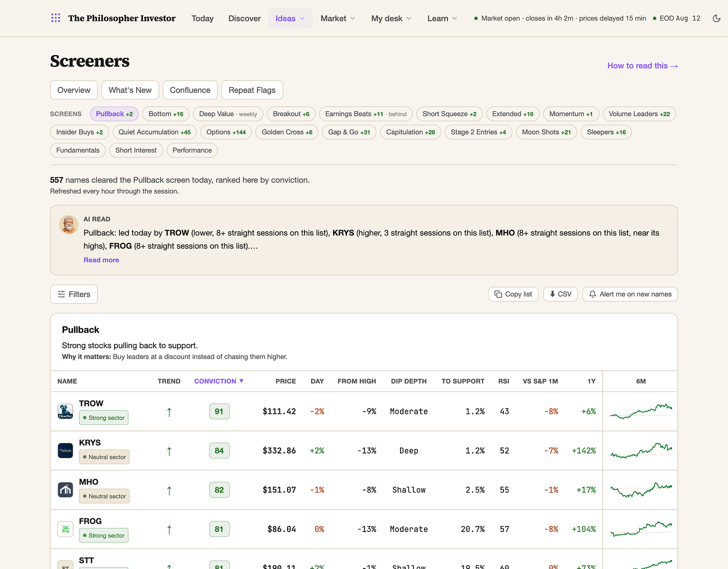Click TROW Strong sector badge
Screen dimensions: 728x569
coord(104,417)
